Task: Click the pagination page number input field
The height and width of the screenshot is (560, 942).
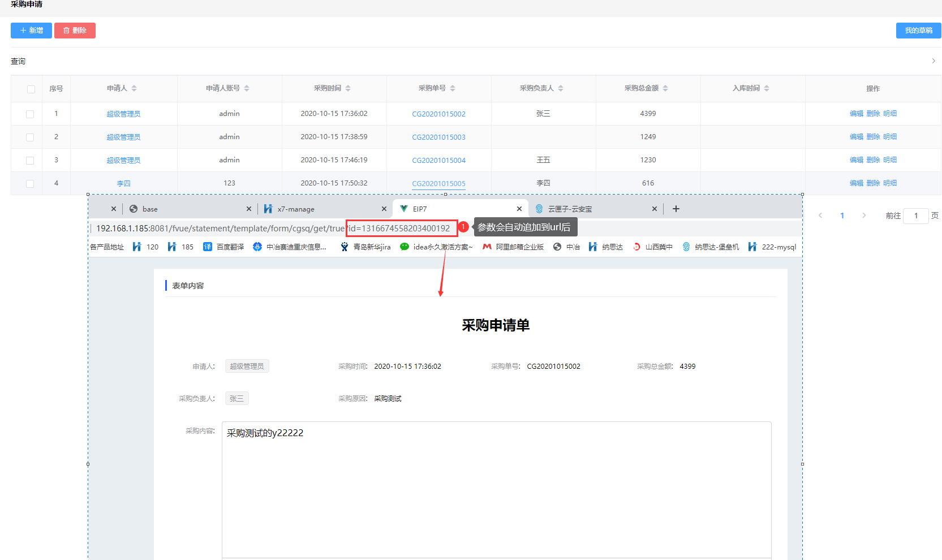Action: coord(915,216)
